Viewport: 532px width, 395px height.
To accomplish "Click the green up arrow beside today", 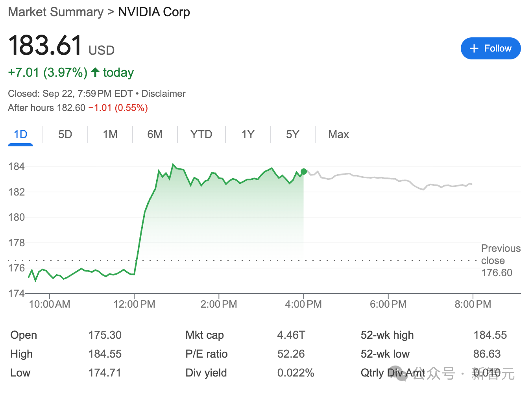I will (95, 72).
